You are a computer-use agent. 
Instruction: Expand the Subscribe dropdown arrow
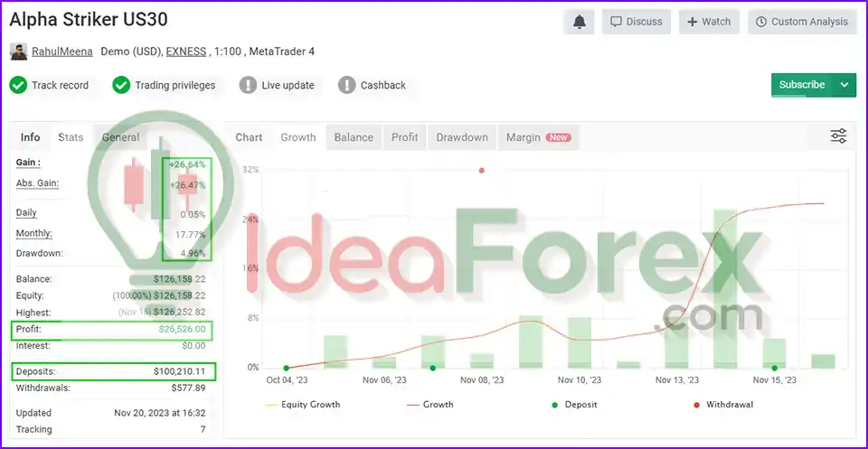[x=844, y=85]
